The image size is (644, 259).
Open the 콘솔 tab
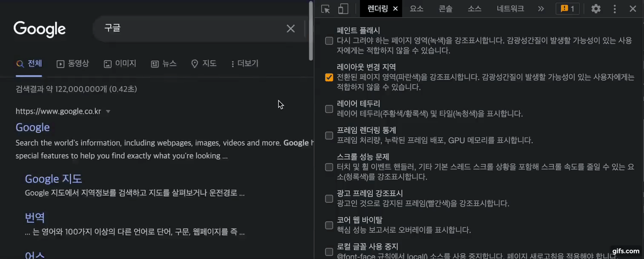(x=446, y=9)
